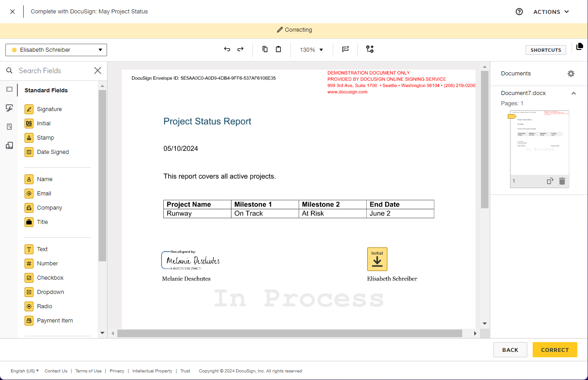
Task: Click the horizontal document scrollbar
Action: coord(290,333)
